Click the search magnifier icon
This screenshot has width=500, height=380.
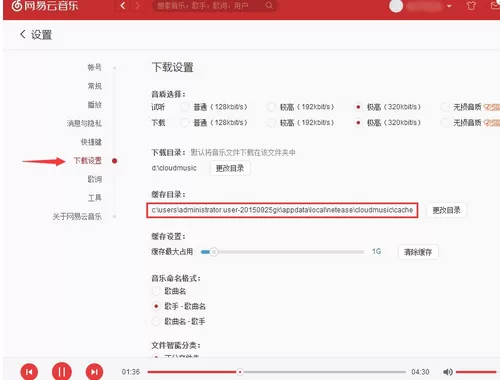tap(269, 6)
